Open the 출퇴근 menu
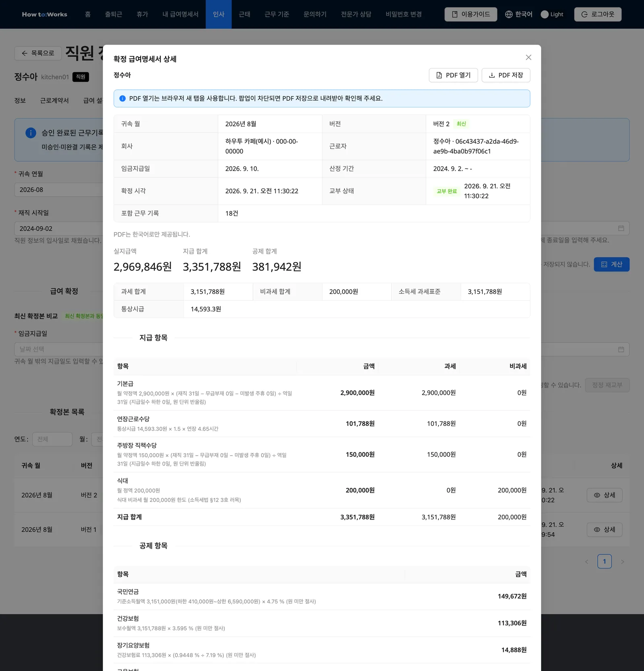Image resolution: width=644 pixels, height=671 pixels. tap(114, 14)
